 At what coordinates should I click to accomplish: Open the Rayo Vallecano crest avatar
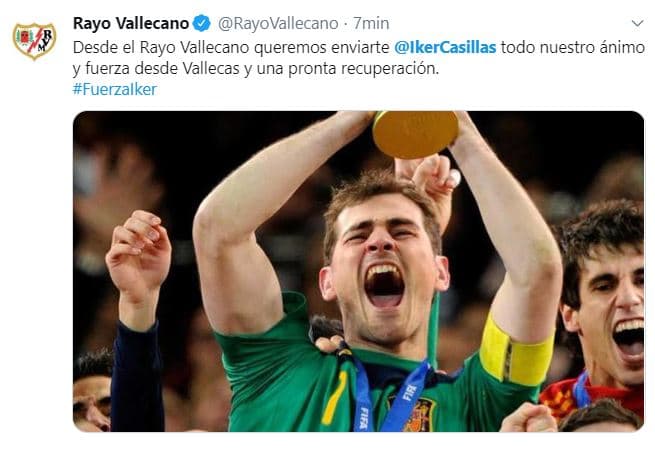point(34,41)
